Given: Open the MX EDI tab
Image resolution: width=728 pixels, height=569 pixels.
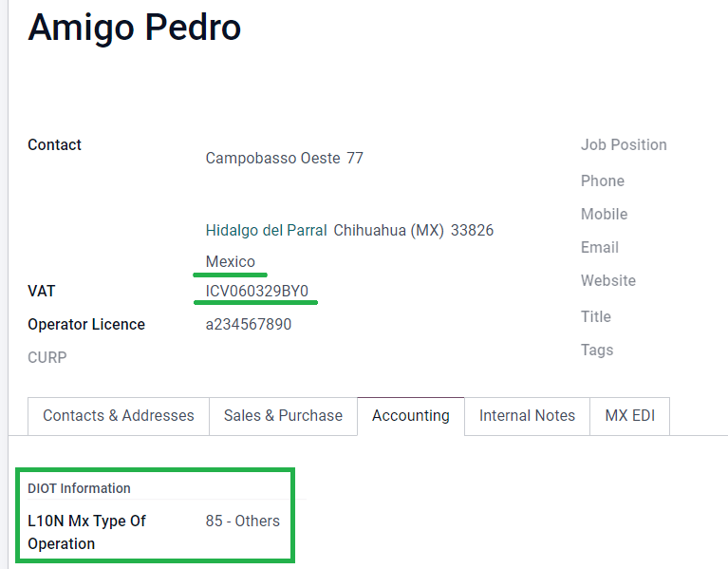Looking at the screenshot, I should (x=629, y=416).
